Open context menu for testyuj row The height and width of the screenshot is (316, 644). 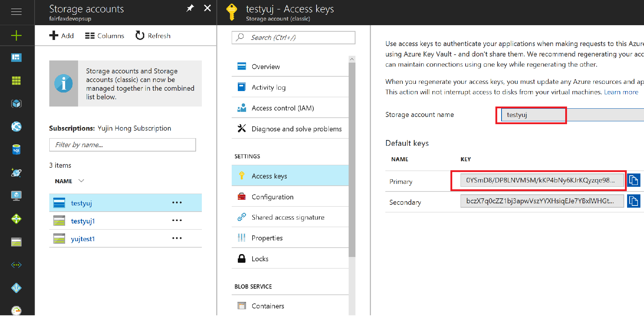pyautogui.click(x=177, y=203)
